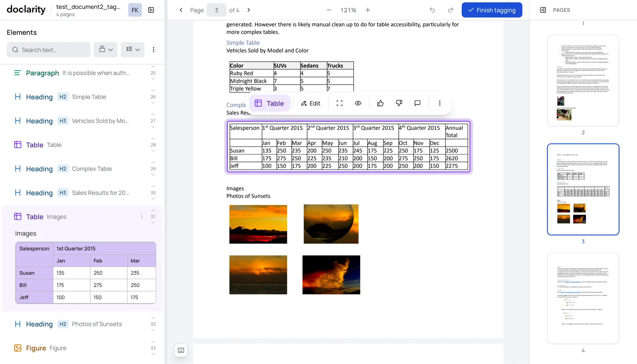This screenshot has width=637, height=364.
Task: Open the FK user avatar menu
Action: tap(135, 10)
